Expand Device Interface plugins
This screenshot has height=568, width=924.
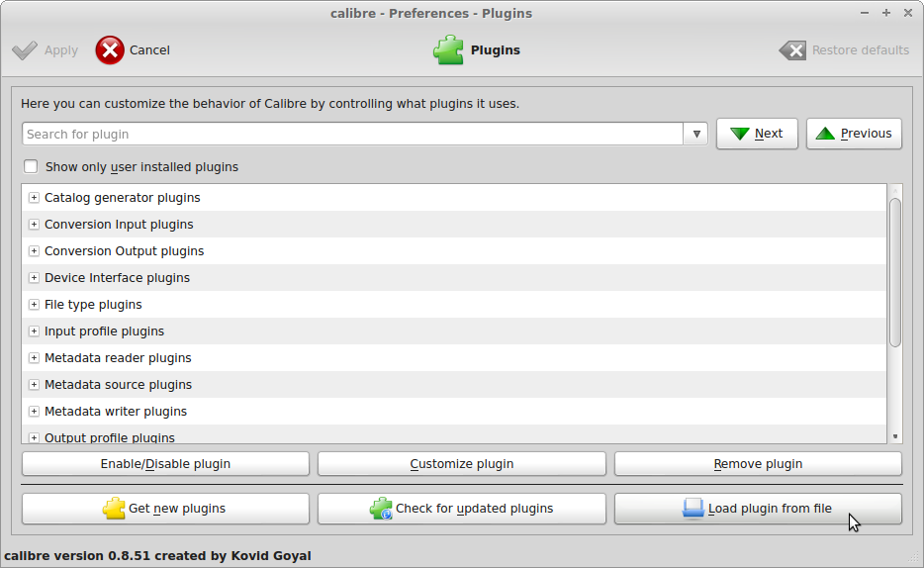(34, 277)
